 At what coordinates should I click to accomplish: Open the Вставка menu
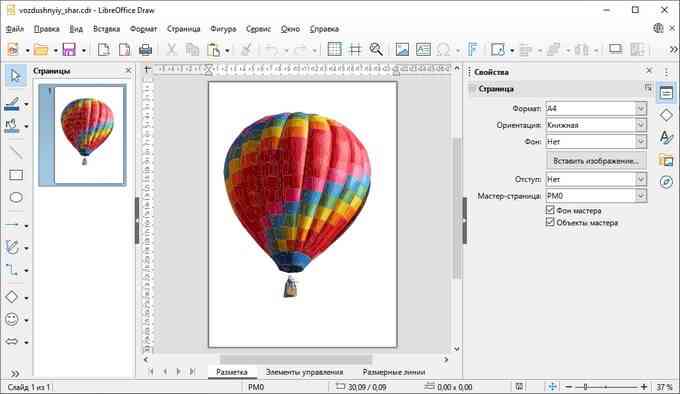(x=106, y=29)
